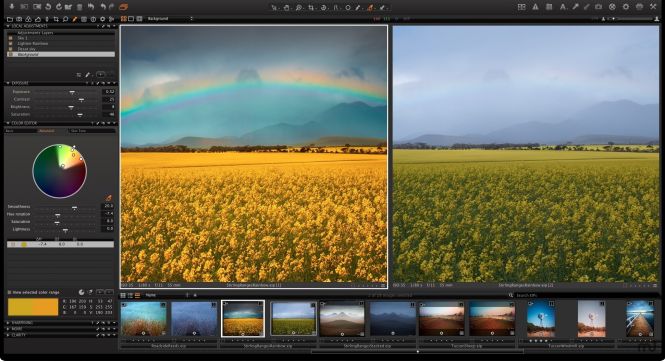
Task: Select the Pan hand cursor tool
Action: point(286,7)
